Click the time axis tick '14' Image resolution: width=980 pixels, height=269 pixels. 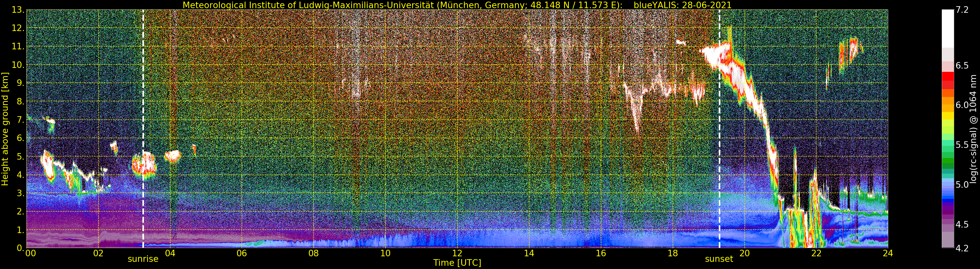[x=529, y=254]
